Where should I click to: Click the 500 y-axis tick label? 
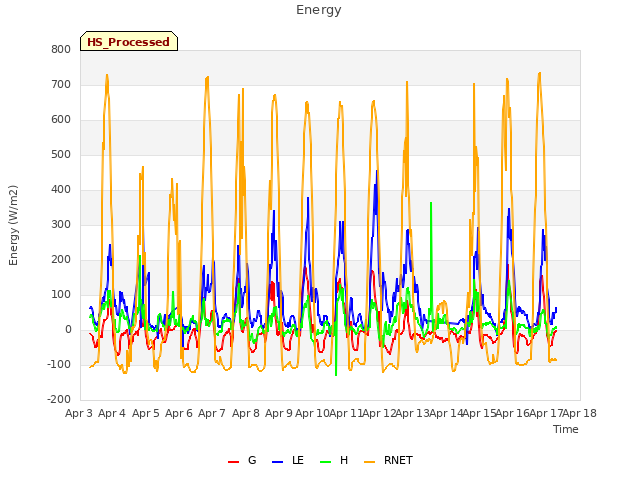pos(61,155)
